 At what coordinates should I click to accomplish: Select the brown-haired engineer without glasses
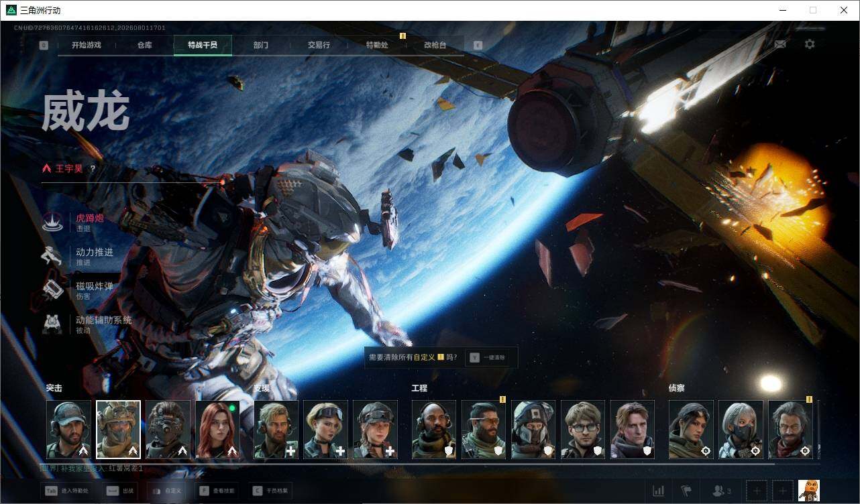coord(633,430)
